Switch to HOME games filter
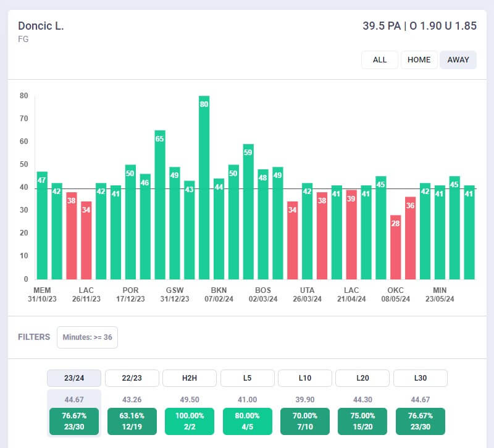This screenshot has height=448, width=494. (419, 60)
